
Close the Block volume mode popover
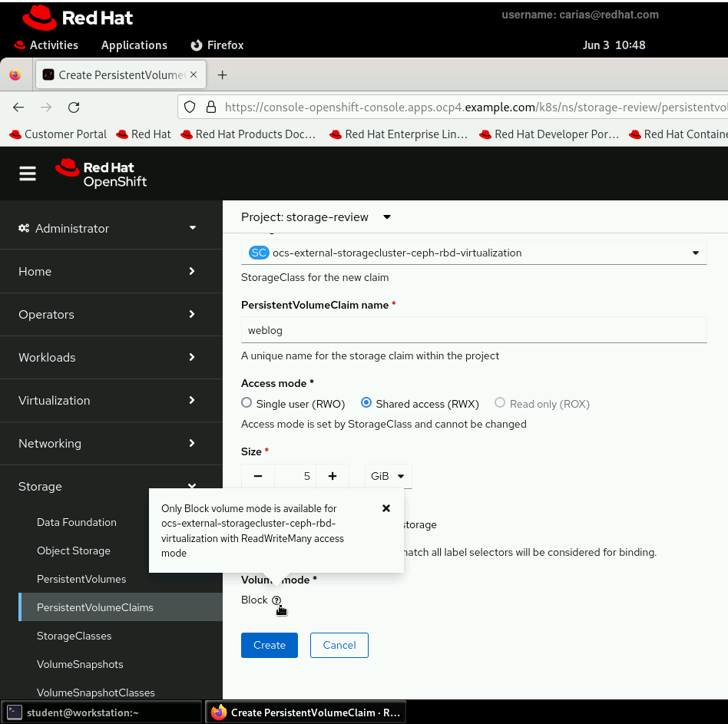(x=386, y=508)
